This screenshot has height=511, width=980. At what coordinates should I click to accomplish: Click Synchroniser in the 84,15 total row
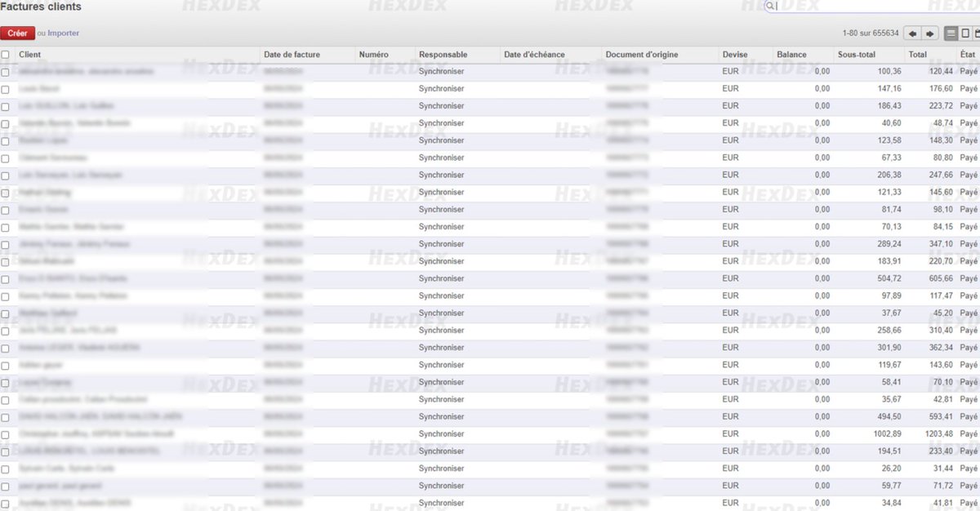tap(441, 227)
